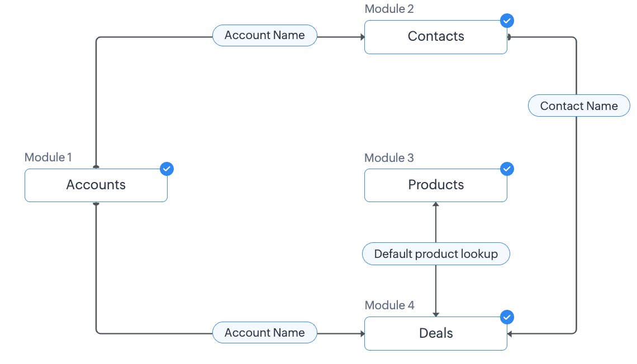Click Account Name pill linking Accounts to Deals
The height and width of the screenshot is (364, 637).
pos(264,333)
